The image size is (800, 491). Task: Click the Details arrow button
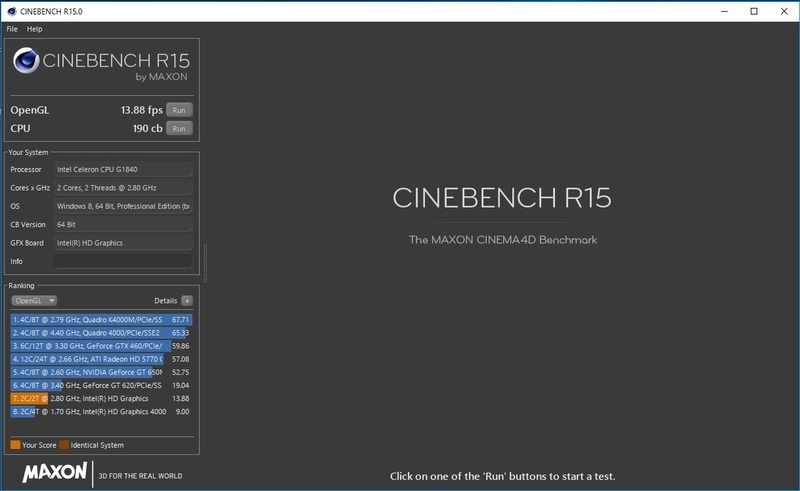(187, 301)
